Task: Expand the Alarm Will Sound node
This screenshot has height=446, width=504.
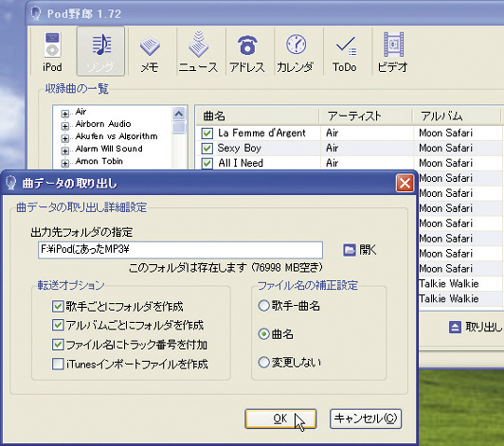Action: [65, 151]
